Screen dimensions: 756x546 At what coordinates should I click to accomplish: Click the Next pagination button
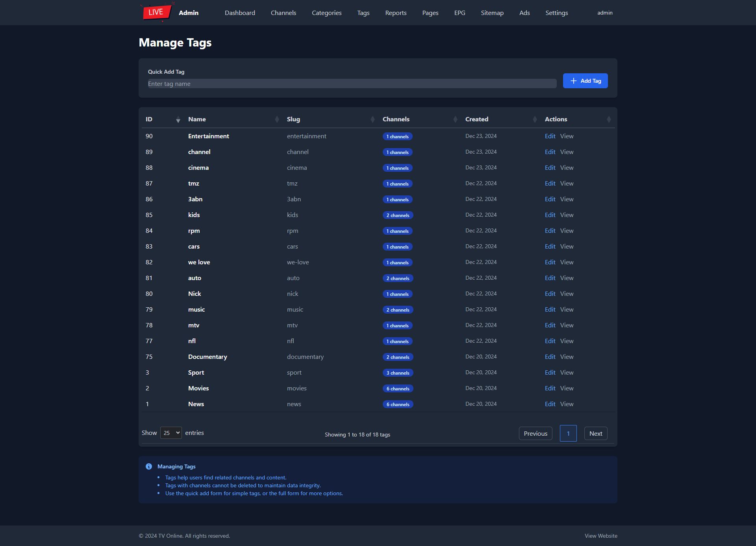(x=595, y=433)
